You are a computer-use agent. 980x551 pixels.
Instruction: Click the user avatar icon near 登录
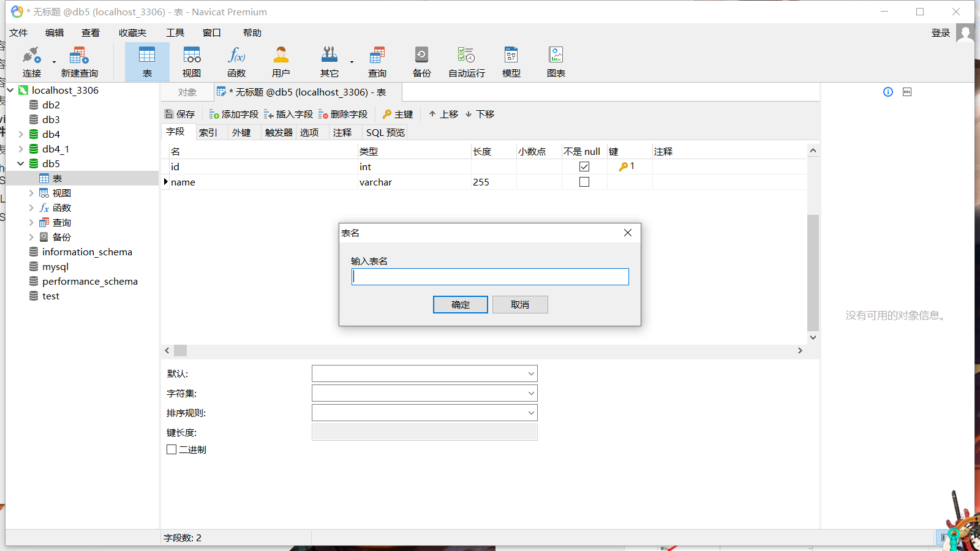[965, 33]
